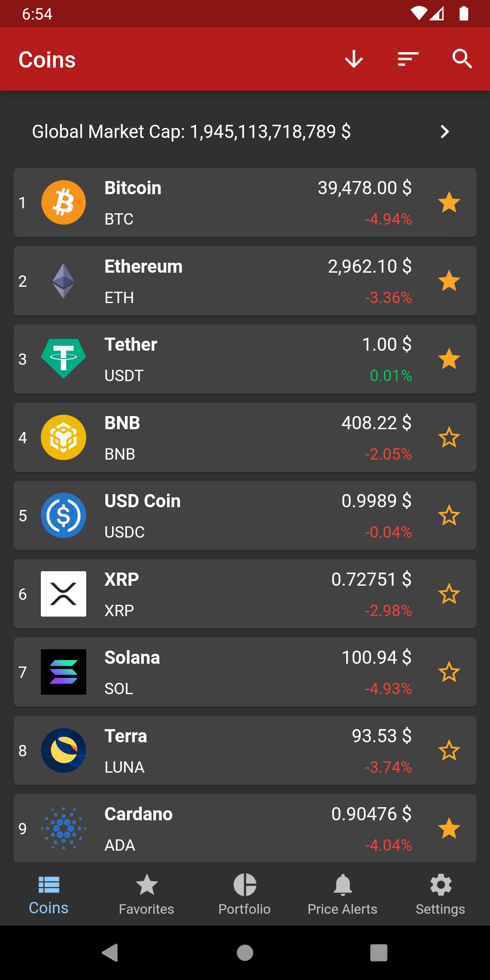Tap the Global Market Cap text
This screenshot has width=490, height=980.
[191, 132]
